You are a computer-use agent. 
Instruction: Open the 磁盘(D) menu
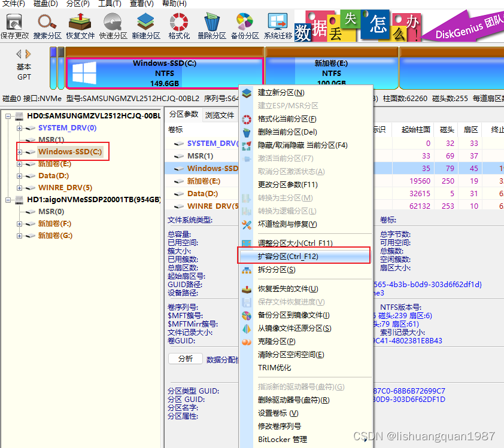[x=45, y=4]
